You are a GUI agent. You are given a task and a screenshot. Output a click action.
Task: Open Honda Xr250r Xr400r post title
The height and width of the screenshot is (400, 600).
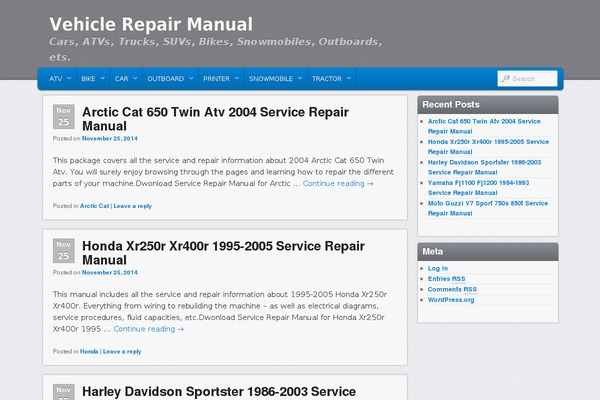pyautogui.click(x=223, y=253)
